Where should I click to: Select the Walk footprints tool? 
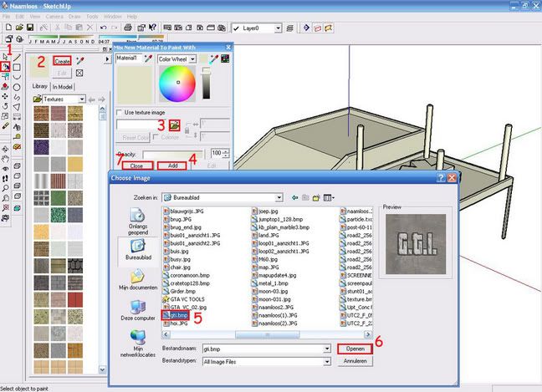5,179
